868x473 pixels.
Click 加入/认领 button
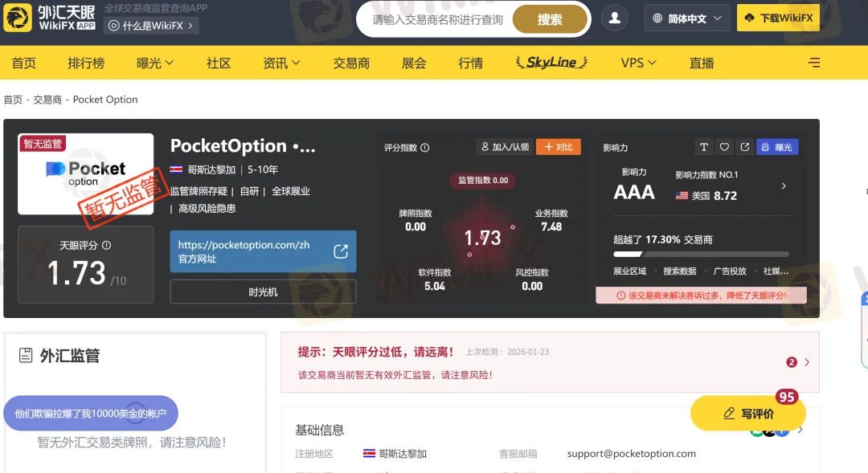505,147
